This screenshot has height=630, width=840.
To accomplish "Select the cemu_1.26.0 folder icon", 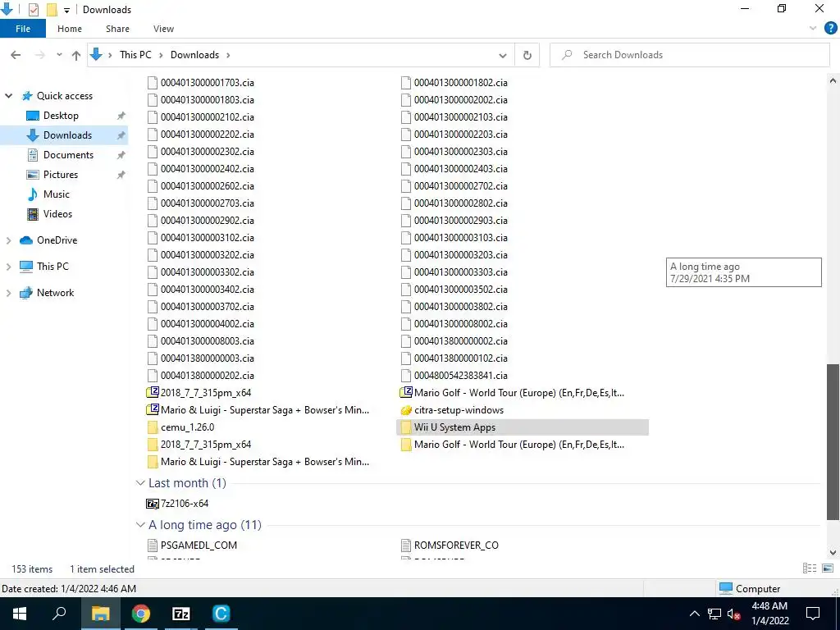I will [152, 427].
